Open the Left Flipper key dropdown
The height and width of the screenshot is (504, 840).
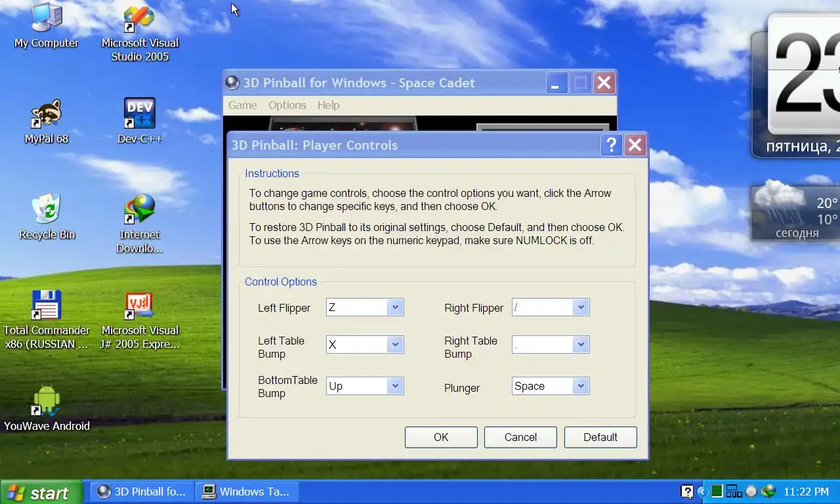coord(394,307)
